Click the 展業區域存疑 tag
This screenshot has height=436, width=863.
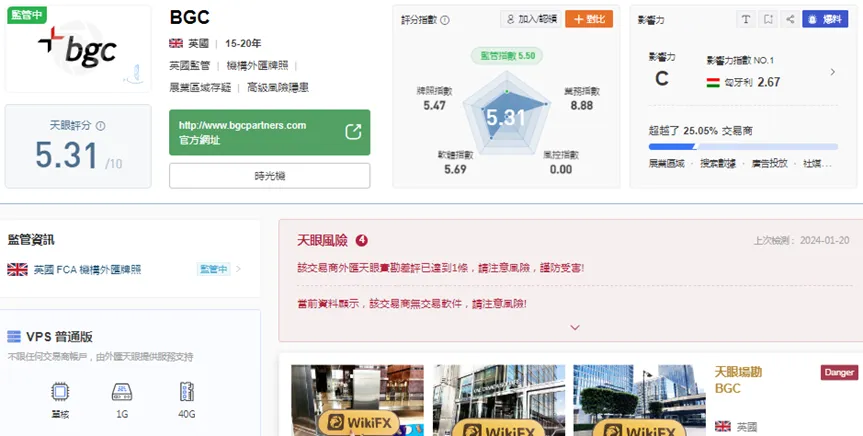click(200, 88)
